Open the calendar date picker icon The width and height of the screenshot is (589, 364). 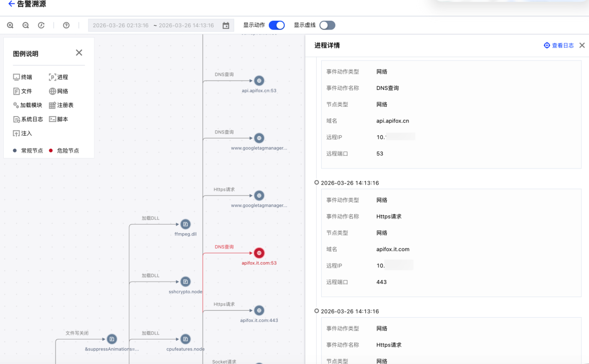[x=226, y=25]
